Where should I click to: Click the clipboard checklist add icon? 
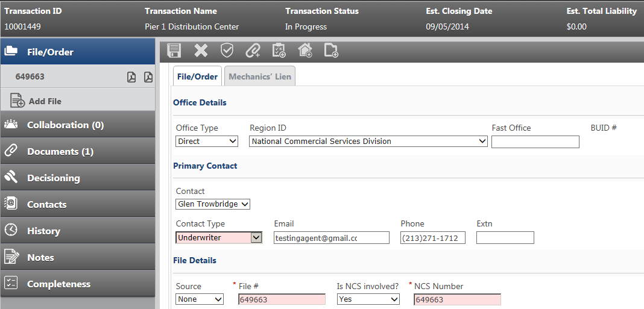pyautogui.click(x=279, y=51)
